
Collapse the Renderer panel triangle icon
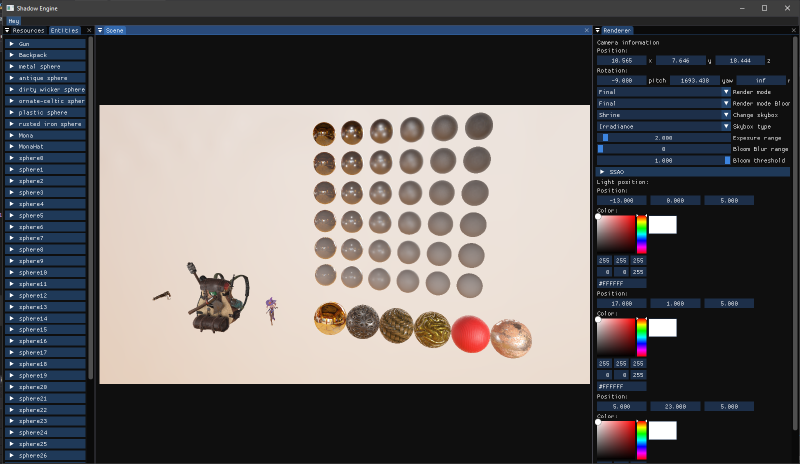coord(598,31)
